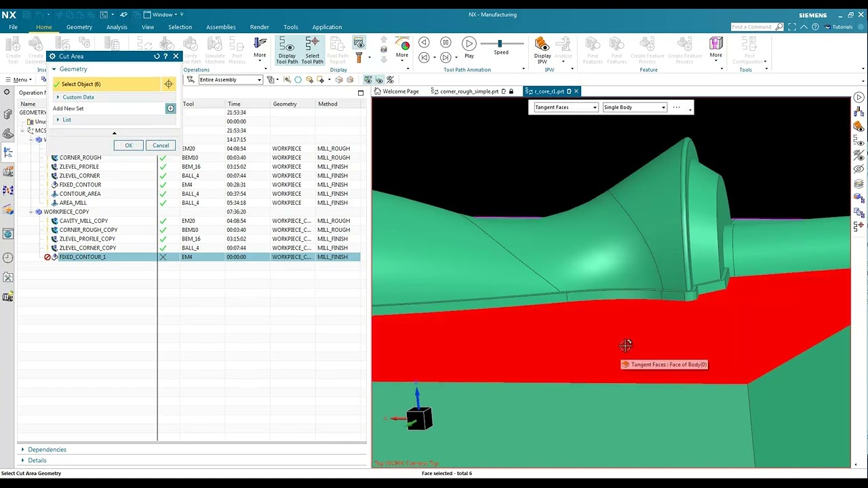Open Single Body scope dropdown
The height and width of the screenshot is (488, 868).
pos(635,107)
